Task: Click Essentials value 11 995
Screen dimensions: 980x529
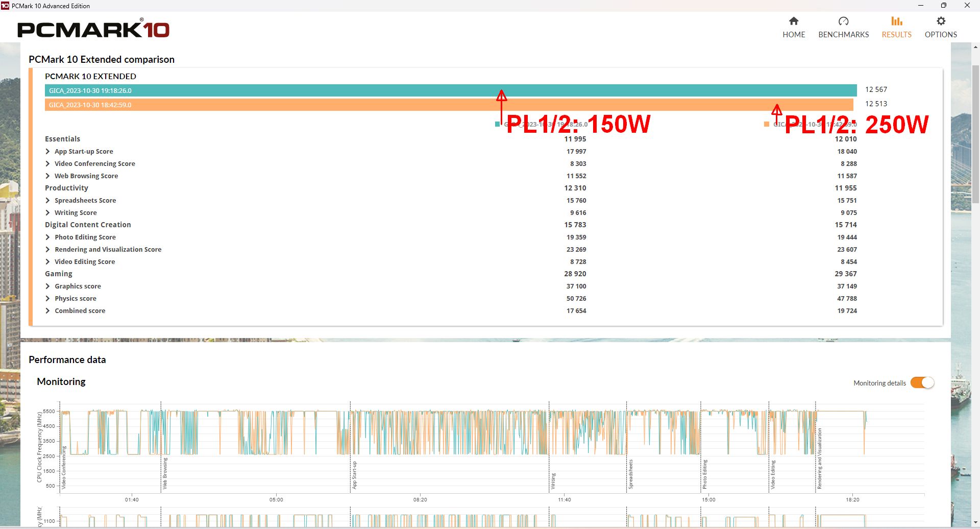Action: 575,139
